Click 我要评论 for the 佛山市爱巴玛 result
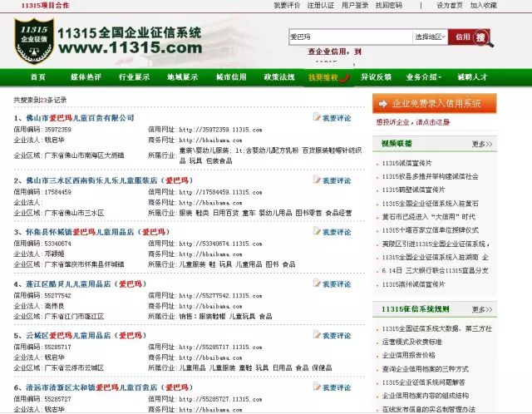The width and height of the screenshot is (532, 414). pos(337,118)
